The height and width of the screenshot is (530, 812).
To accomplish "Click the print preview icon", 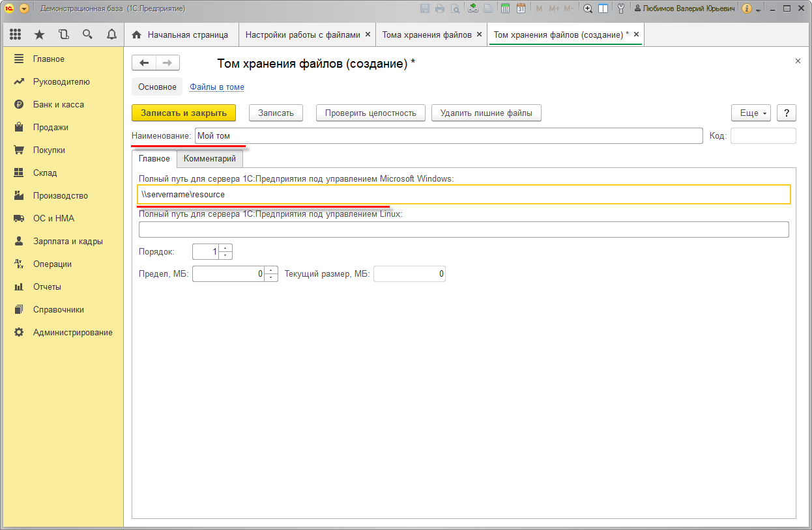I will [x=454, y=8].
